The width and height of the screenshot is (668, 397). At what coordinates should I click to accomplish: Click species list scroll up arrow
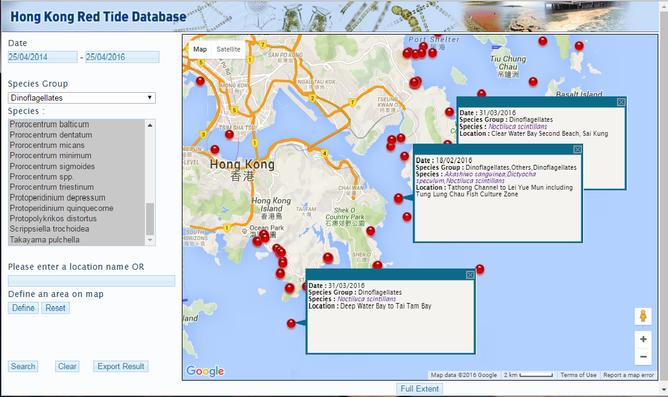click(150, 125)
